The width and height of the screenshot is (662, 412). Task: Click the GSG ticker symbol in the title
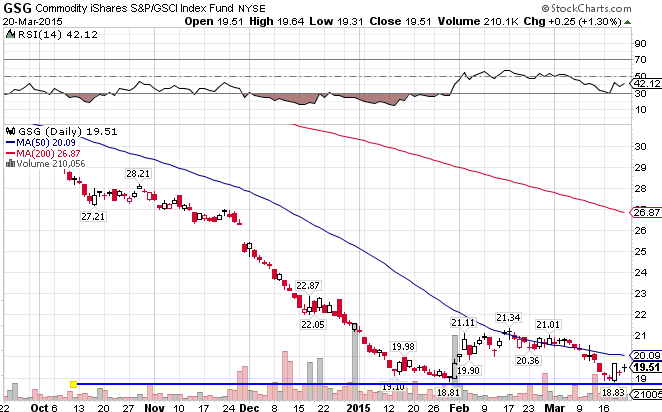(17, 8)
